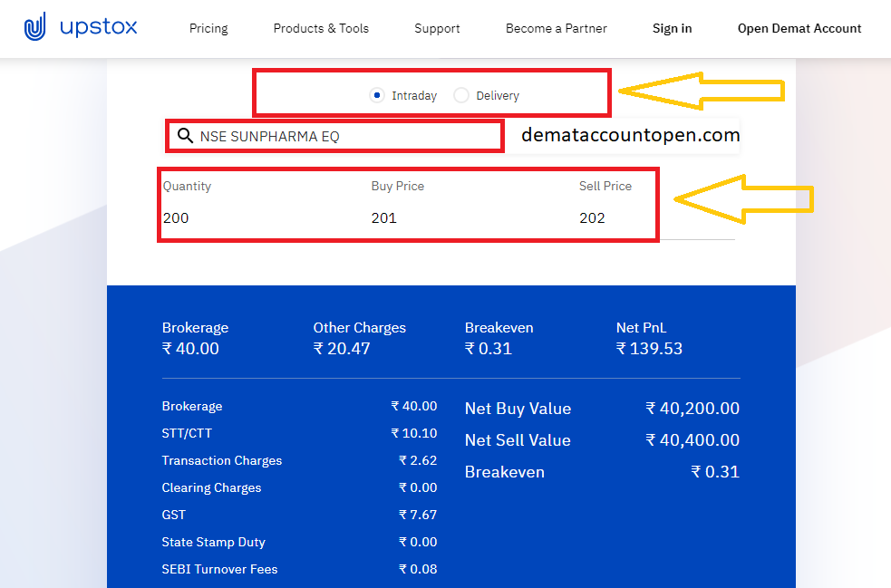Click the Net Buy Value label

click(x=518, y=409)
